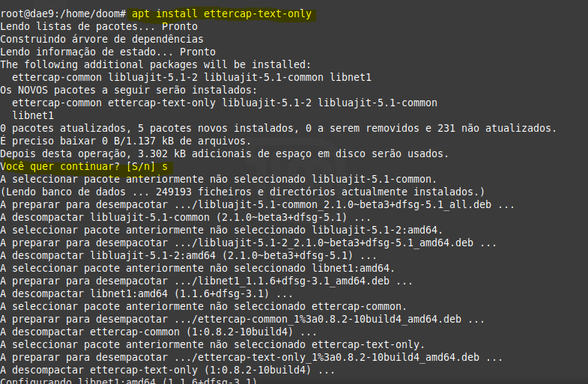Click the highlighted apt install ettercap-text-only command
The height and width of the screenshot is (384, 588).
[x=221, y=13]
